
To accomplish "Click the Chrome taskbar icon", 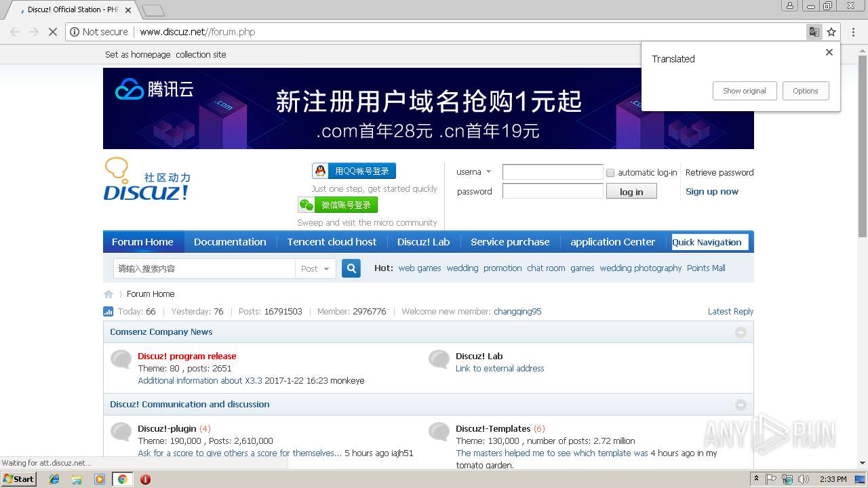I will (x=122, y=479).
